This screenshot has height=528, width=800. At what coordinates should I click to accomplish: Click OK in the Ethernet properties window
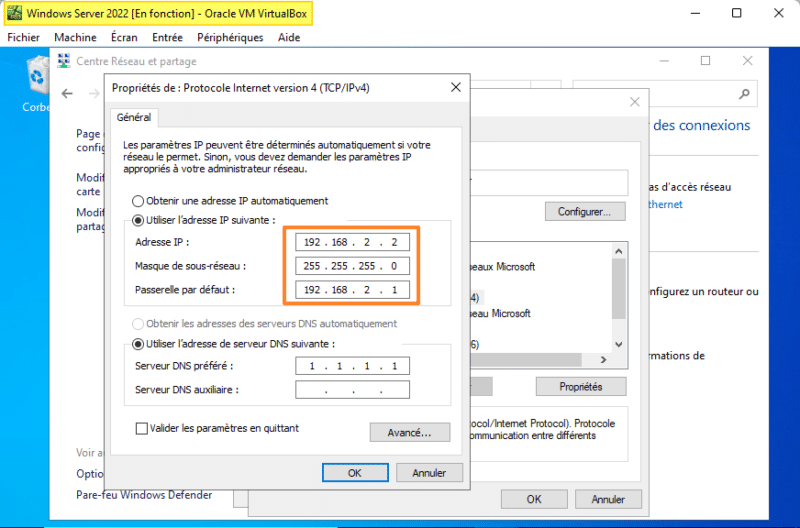point(534,499)
